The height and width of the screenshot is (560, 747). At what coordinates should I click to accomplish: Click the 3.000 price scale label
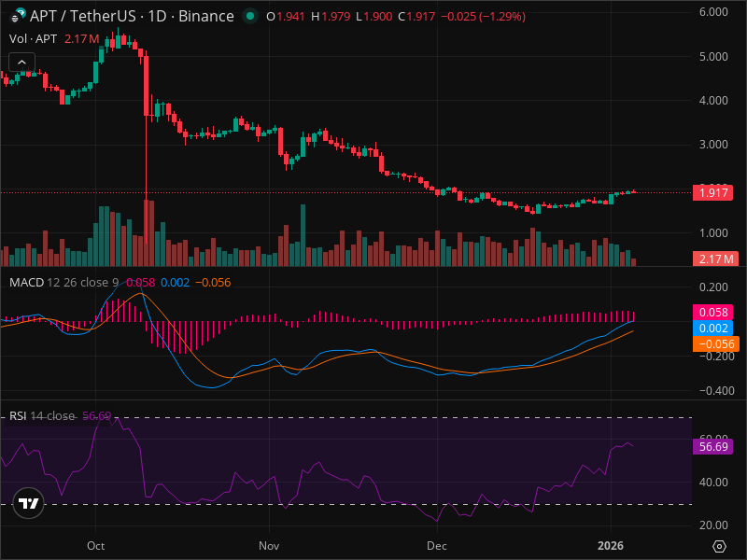click(x=713, y=145)
